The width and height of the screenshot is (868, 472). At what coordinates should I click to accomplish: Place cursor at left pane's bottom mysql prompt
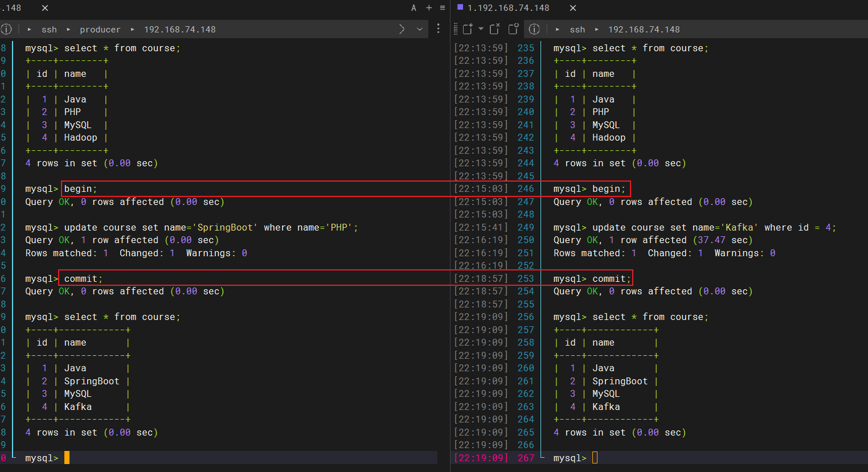pos(67,458)
